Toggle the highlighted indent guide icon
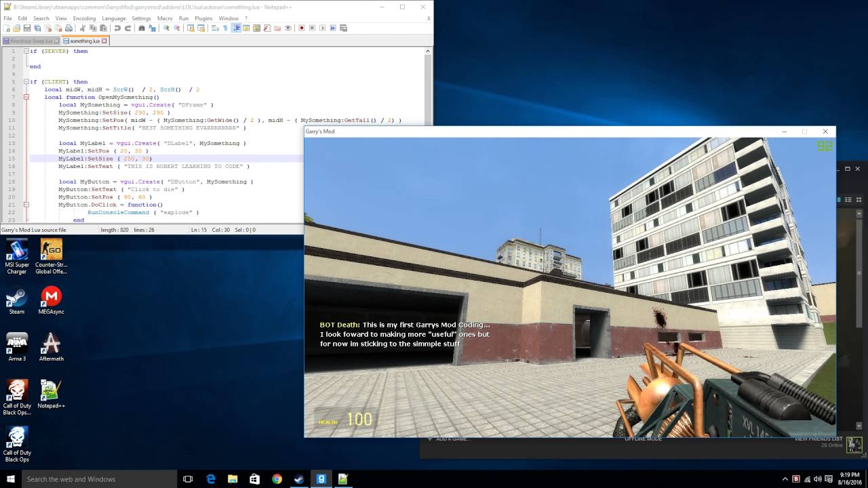Viewport: 868px width, 488px height. click(x=236, y=28)
